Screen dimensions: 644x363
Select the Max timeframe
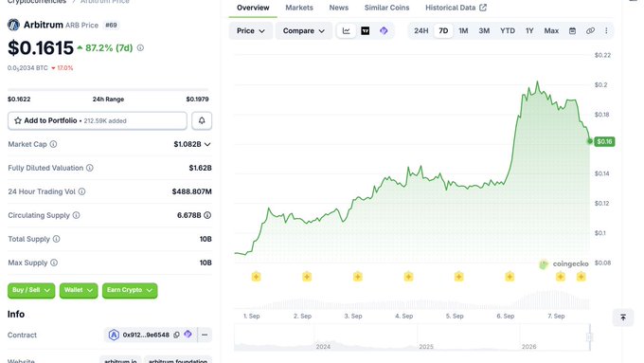[551, 31]
